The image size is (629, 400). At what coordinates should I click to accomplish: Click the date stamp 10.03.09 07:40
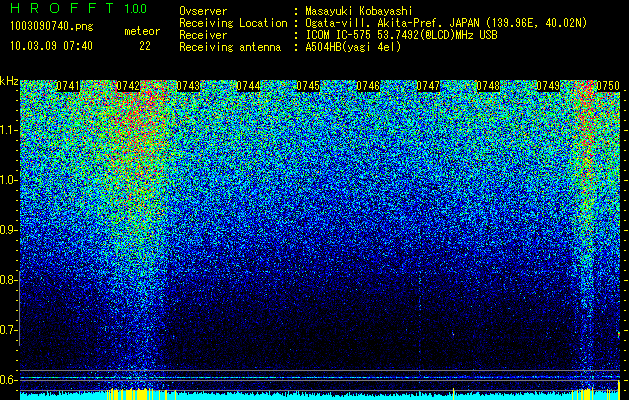(51, 46)
